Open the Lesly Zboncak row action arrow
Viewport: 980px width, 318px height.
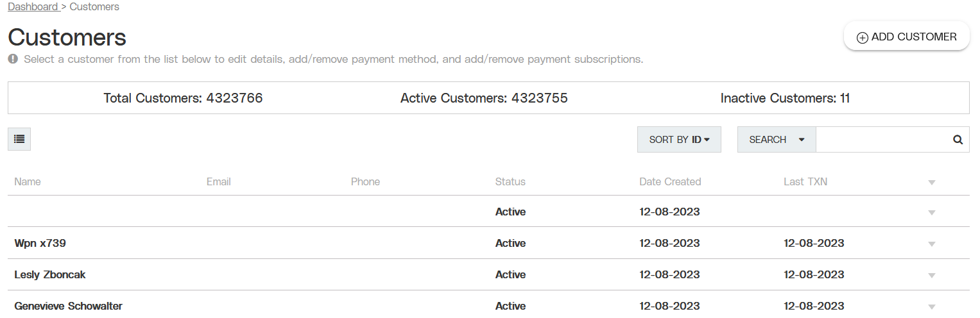point(932,275)
